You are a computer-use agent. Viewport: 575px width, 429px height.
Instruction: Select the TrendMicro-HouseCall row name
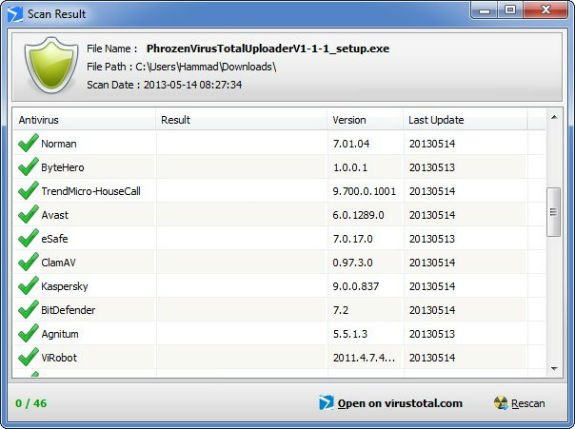[x=91, y=191]
